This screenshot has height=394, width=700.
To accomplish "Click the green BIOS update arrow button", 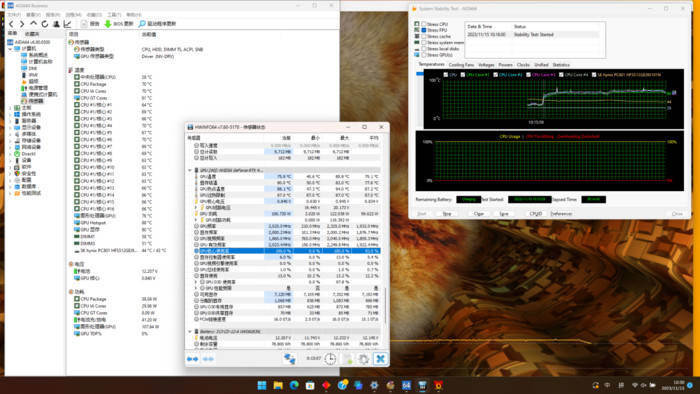I will (x=118, y=24).
